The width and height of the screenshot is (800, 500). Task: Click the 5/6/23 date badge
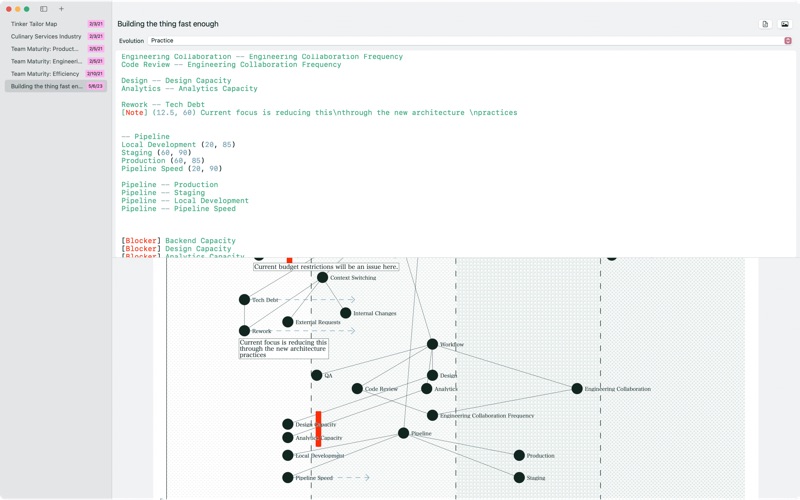coord(95,86)
